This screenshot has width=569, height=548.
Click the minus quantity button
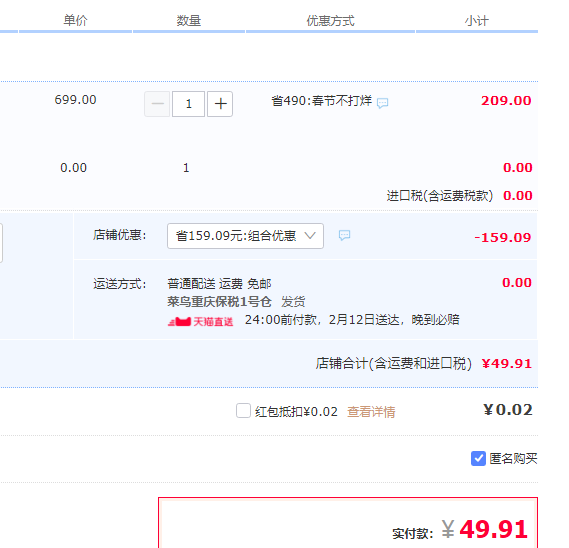[x=157, y=104]
